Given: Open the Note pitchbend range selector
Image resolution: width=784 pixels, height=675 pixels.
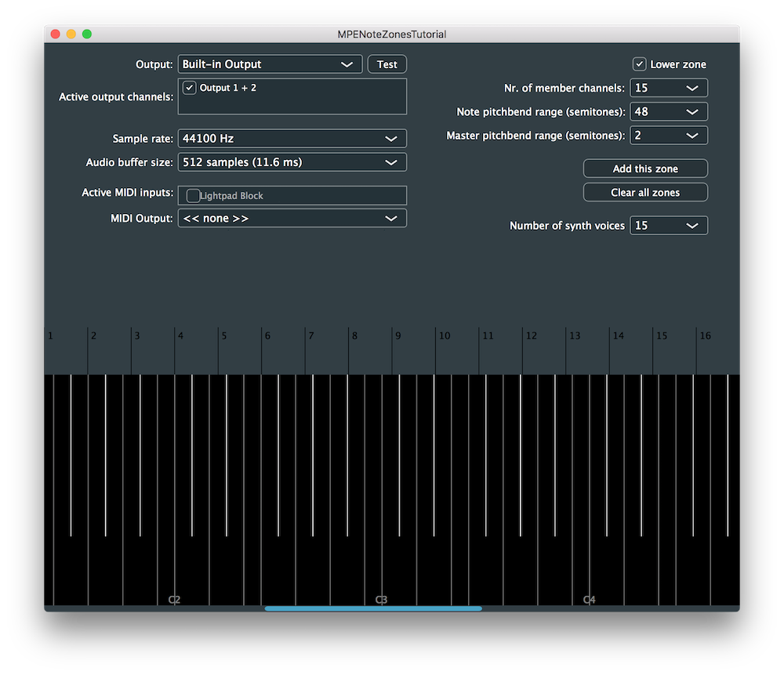Looking at the screenshot, I should point(668,111).
